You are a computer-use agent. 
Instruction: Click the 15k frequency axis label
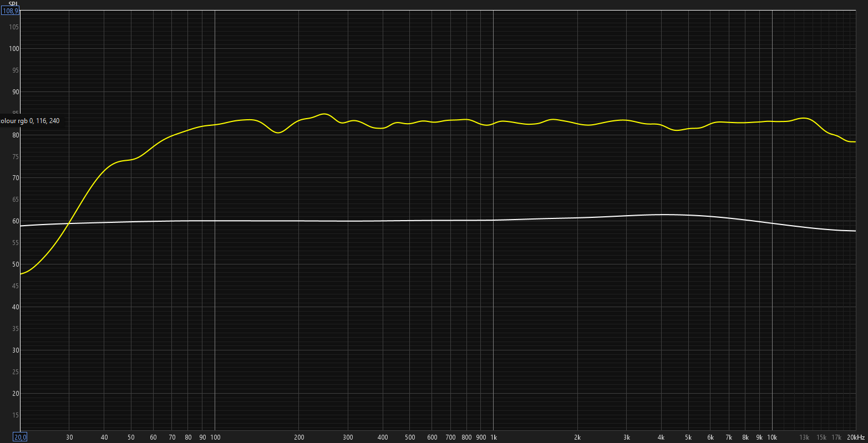[x=821, y=437]
